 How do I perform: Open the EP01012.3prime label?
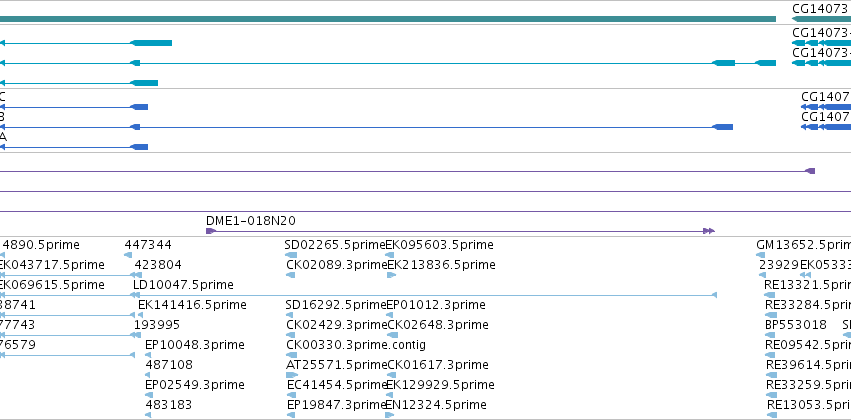click(436, 305)
